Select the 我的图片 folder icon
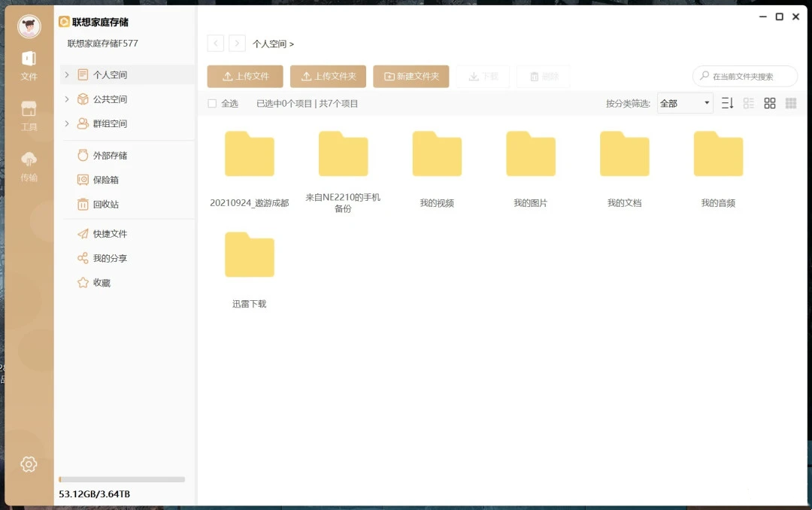812x510 pixels. (x=531, y=154)
